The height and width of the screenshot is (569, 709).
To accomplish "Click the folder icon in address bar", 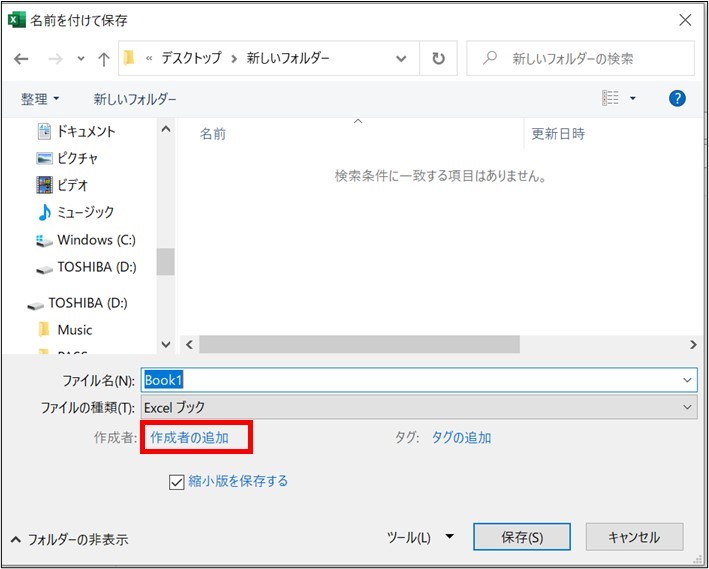I will pos(129,58).
